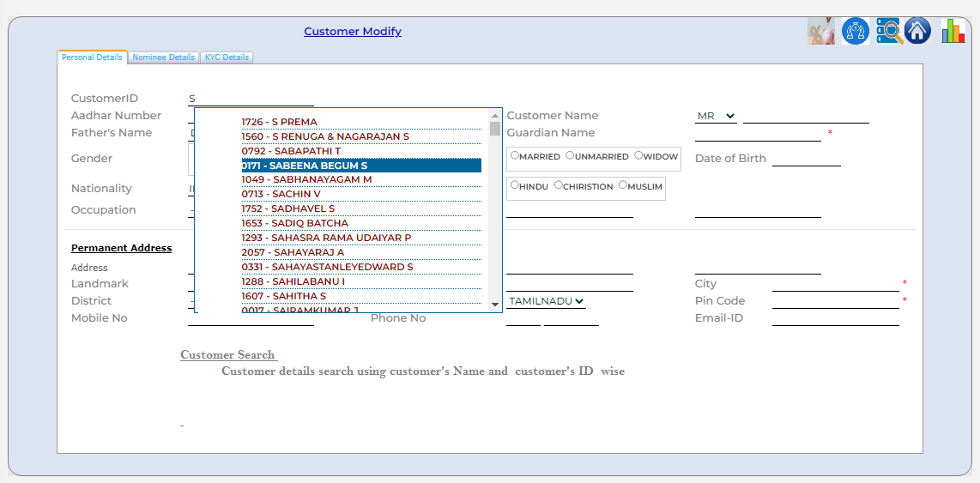Go to the Home icon
This screenshot has width=980, height=483.
tap(917, 30)
